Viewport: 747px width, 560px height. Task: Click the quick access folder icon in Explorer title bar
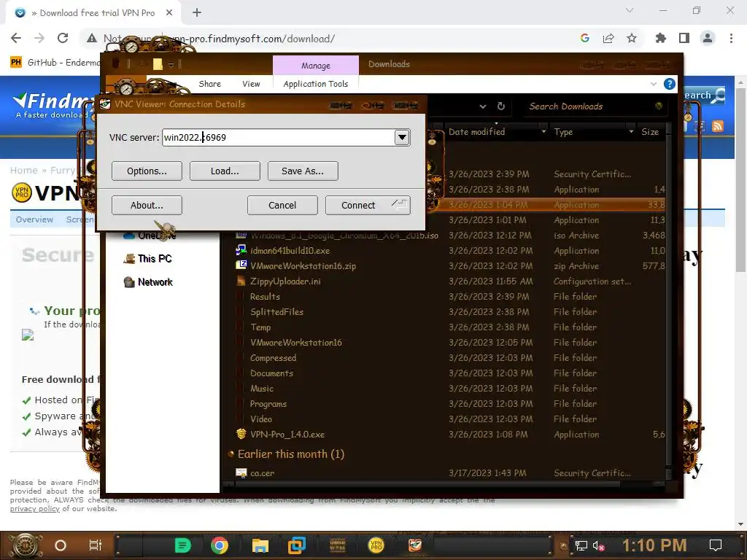[158, 64]
